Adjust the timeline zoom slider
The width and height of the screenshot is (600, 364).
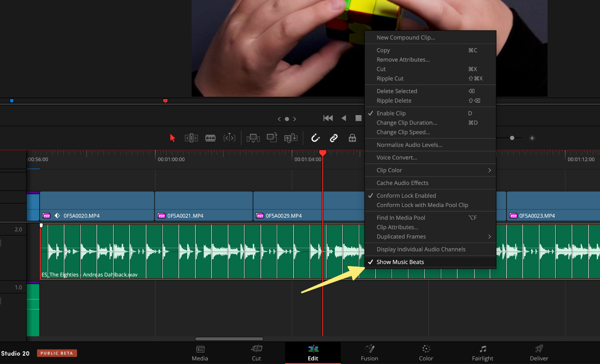click(512, 138)
